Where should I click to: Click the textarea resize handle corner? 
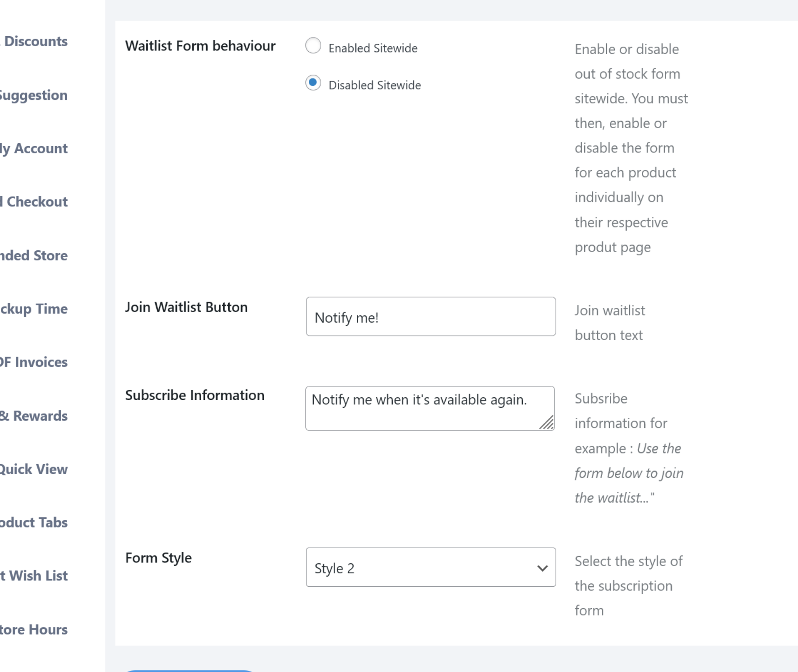tap(547, 423)
